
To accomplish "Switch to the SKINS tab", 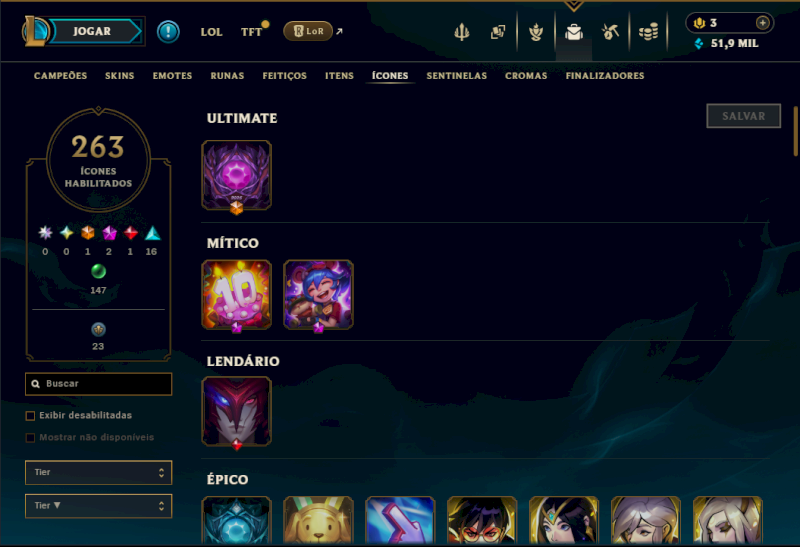I will point(119,76).
